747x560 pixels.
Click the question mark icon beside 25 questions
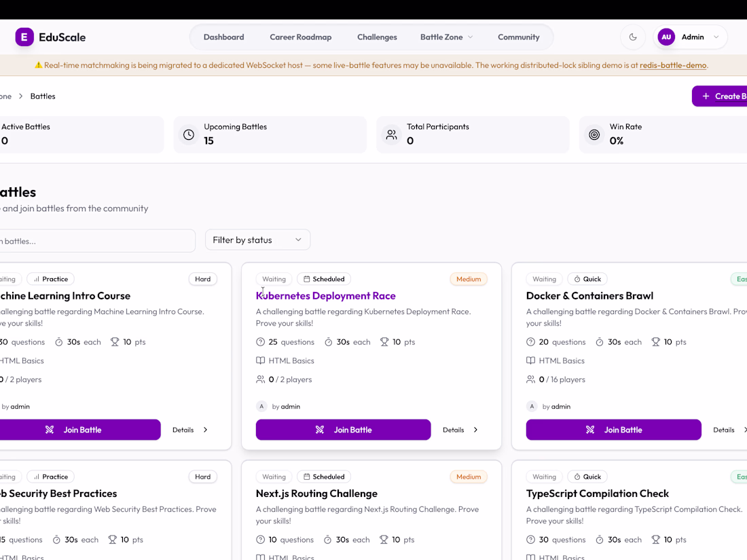(x=260, y=342)
